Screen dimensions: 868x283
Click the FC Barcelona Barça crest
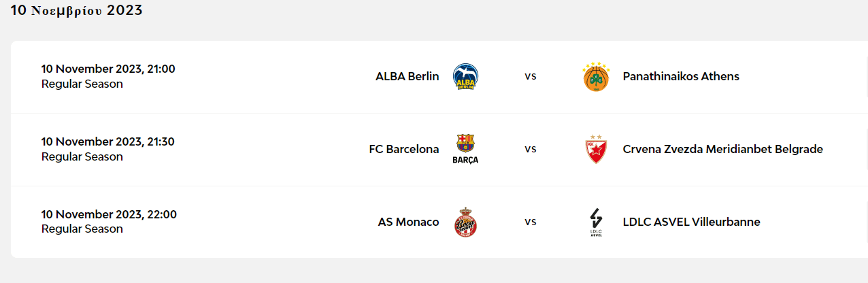[x=465, y=149]
